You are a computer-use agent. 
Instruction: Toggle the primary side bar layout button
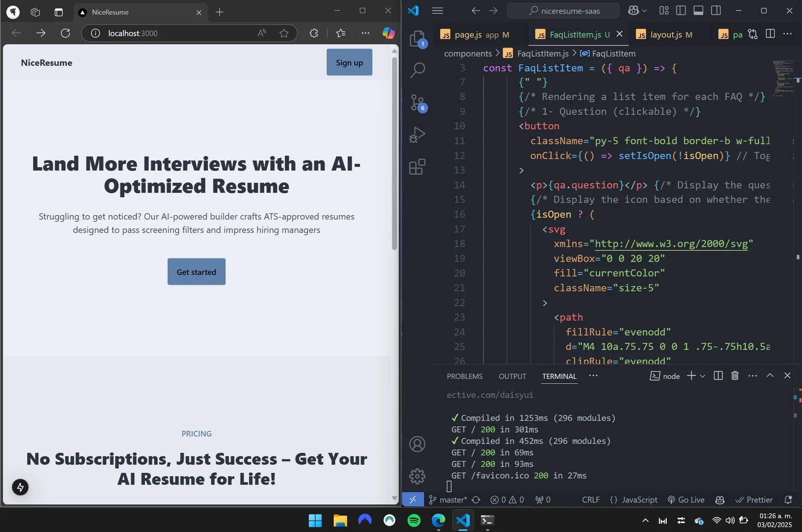coord(681,11)
